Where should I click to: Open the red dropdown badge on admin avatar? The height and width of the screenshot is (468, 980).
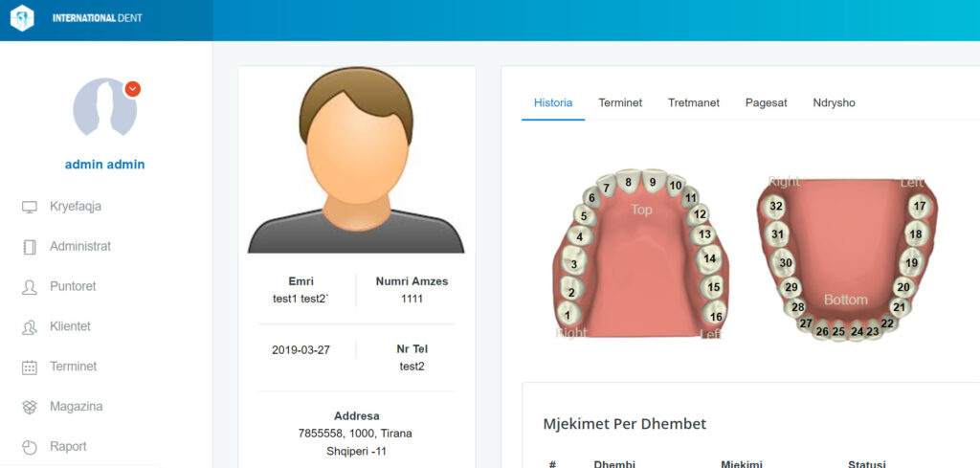click(x=133, y=89)
